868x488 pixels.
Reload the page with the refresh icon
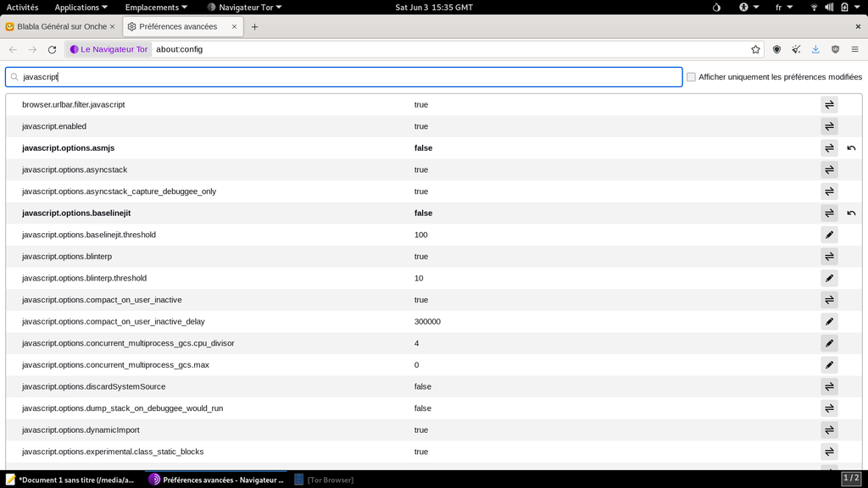52,49
